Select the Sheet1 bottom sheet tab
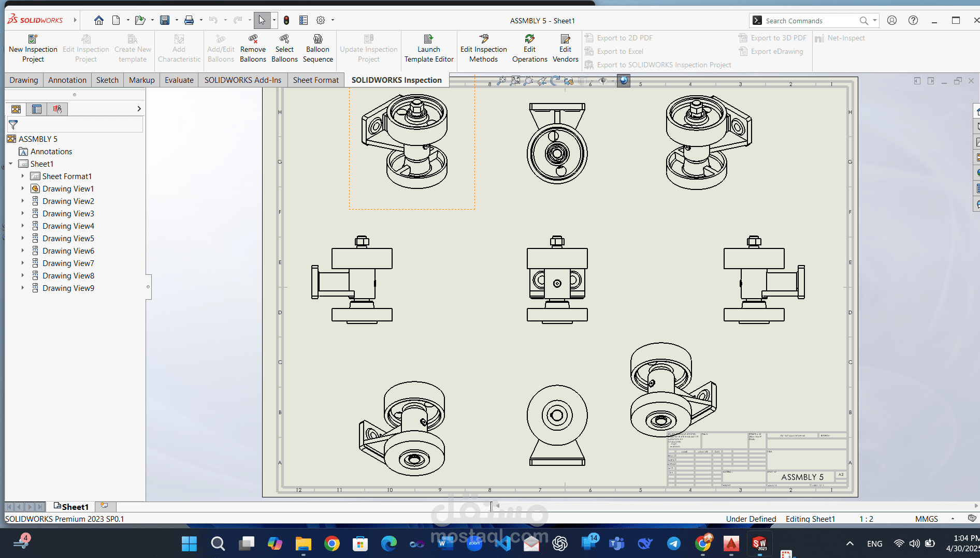The height and width of the screenshot is (558, 980). 71,507
